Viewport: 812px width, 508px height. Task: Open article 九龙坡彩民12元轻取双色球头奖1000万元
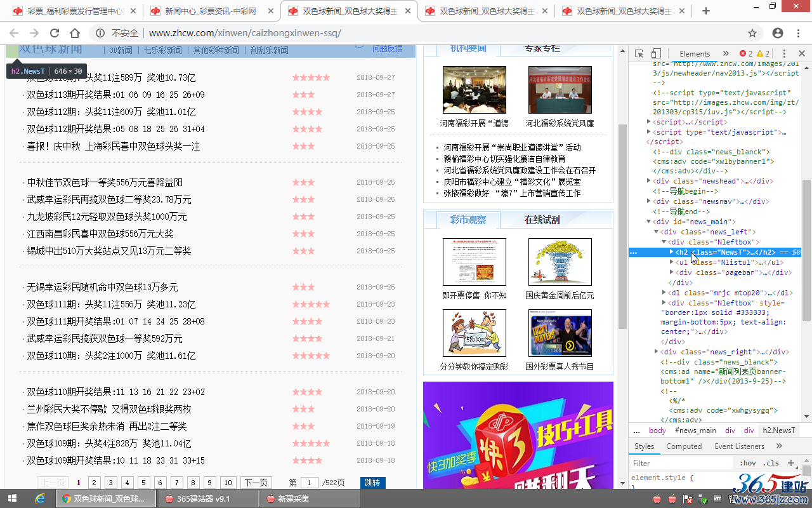(107, 217)
